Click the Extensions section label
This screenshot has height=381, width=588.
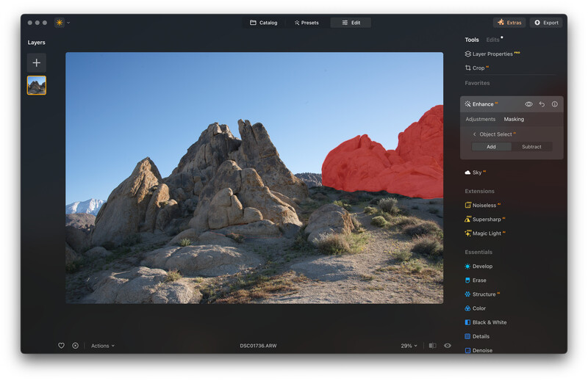[x=479, y=191]
